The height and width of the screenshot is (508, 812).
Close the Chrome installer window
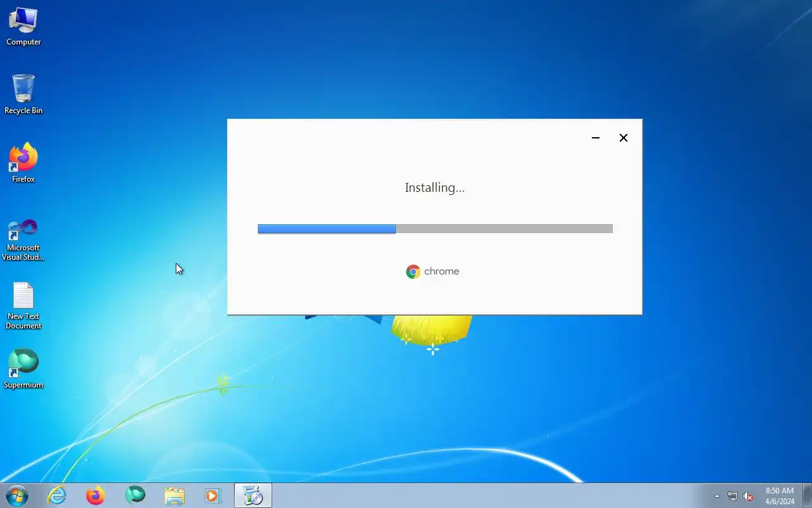(x=624, y=138)
